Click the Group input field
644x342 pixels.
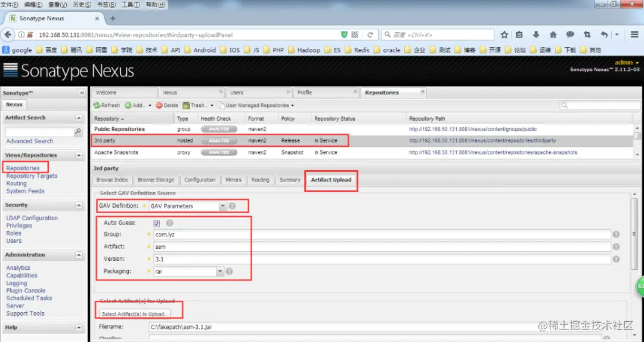pos(382,235)
